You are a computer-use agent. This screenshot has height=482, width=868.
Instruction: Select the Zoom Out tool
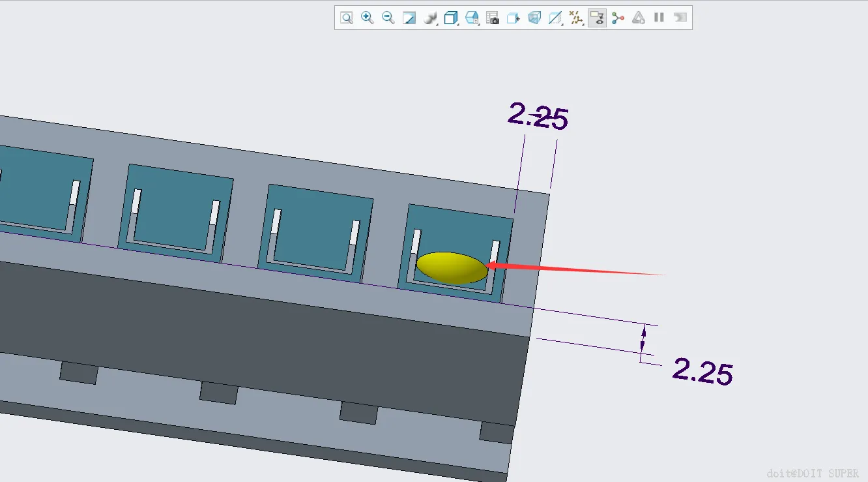388,18
